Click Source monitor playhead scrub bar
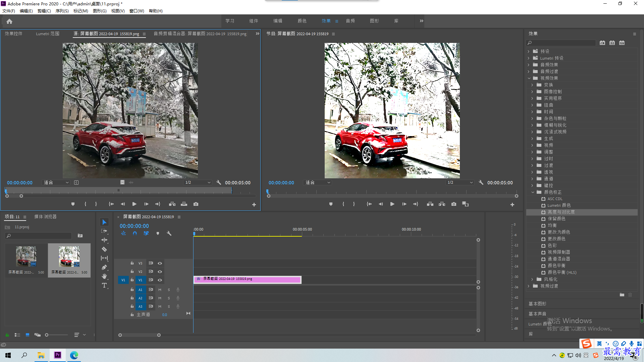 point(118,191)
